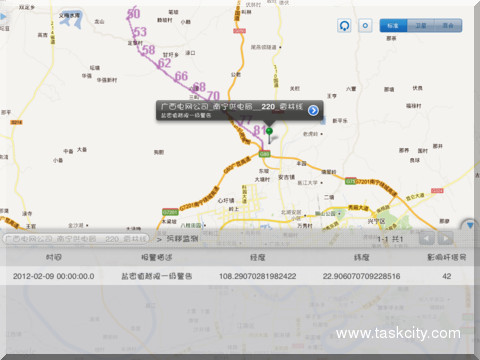Select the 标准 standard map mode

[x=393, y=26]
